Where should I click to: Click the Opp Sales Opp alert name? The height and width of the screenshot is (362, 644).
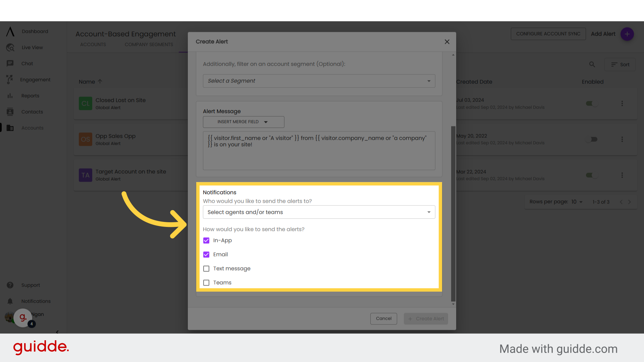tap(115, 136)
